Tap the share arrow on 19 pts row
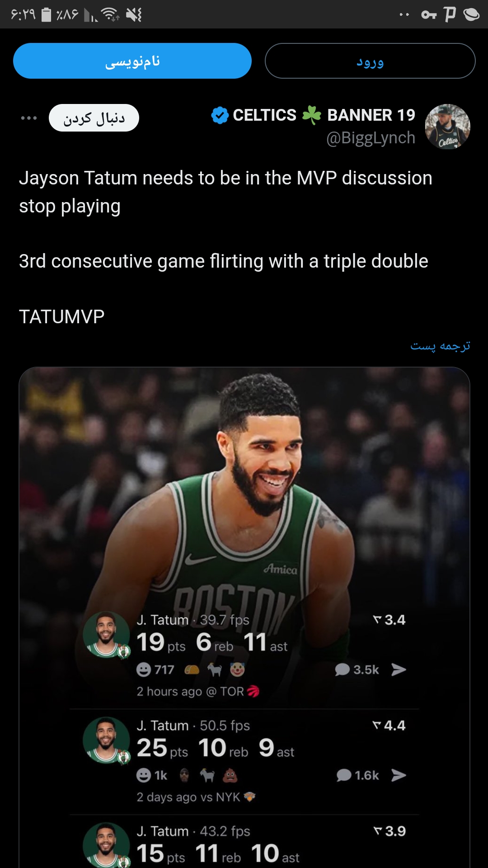Image resolution: width=488 pixels, height=868 pixels. pyautogui.click(x=399, y=670)
